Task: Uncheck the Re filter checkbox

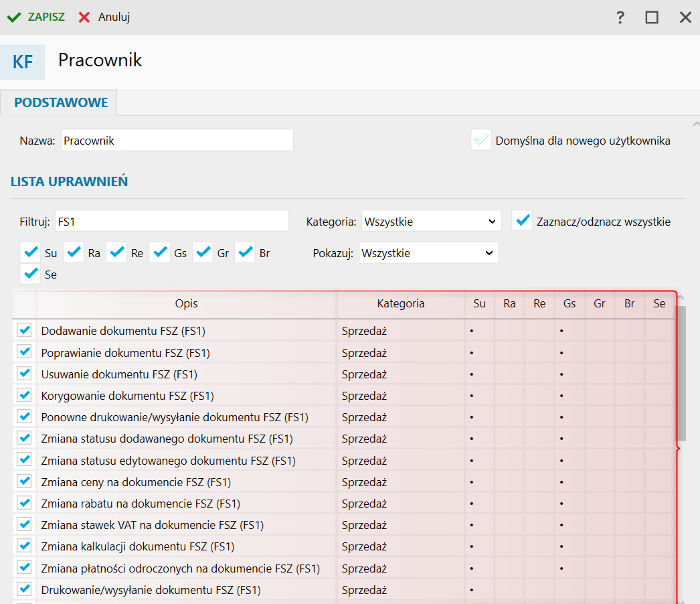Action: click(116, 252)
